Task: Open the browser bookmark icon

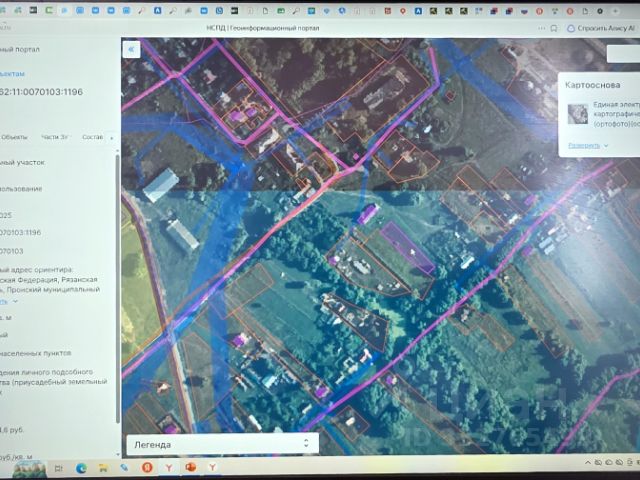Action: pyautogui.click(x=554, y=28)
